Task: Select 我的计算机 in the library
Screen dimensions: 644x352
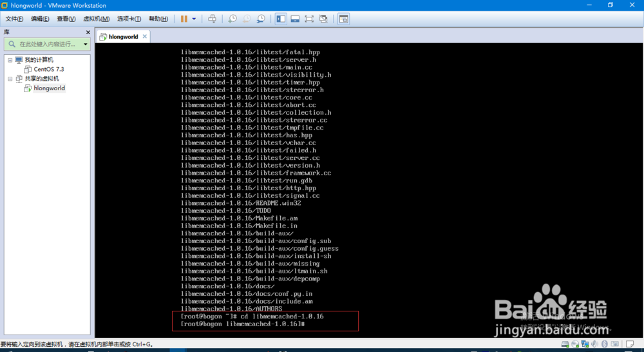Action: pyautogui.click(x=39, y=60)
